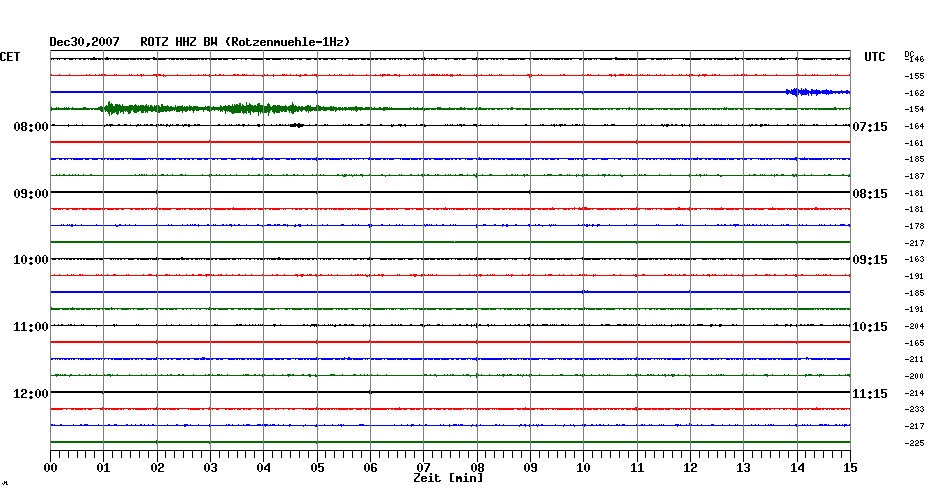This screenshot has height=494, width=930.
Task: Select minute "03" on the time axis
Action: tap(211, 468)
